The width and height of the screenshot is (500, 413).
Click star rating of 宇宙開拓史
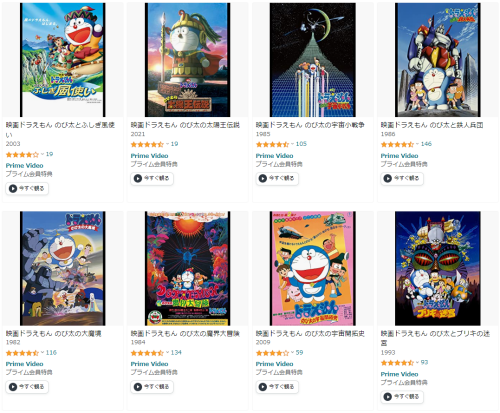click(272, 353)
